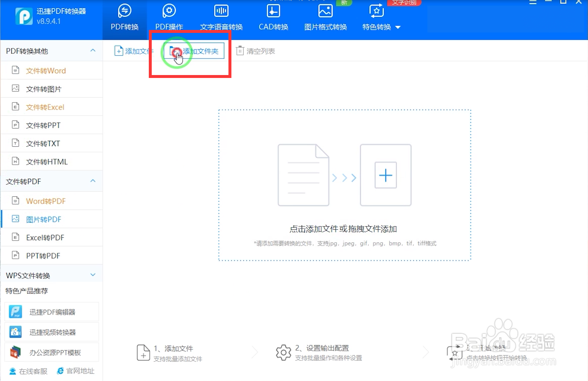Open the 在线客服 link
Screen dimensions: 588x381
coord(28,371)
